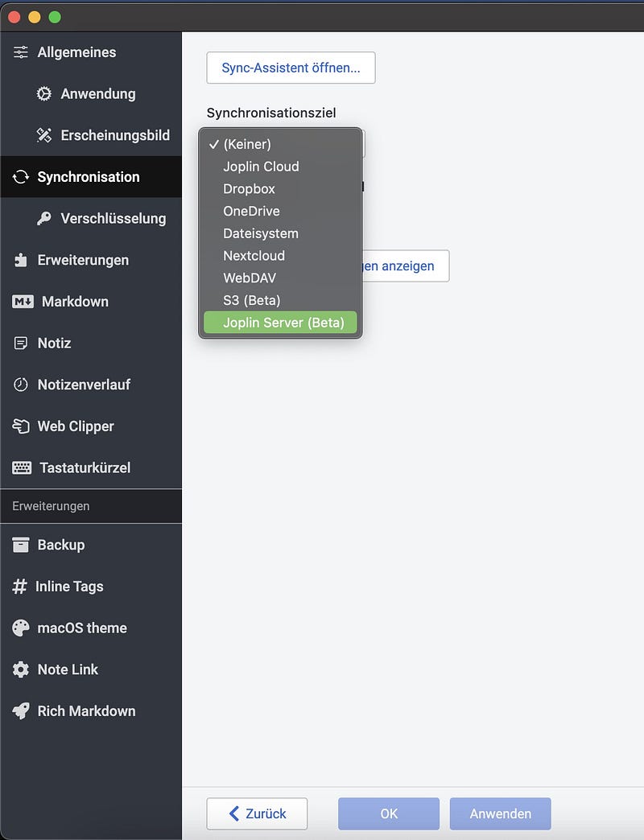The height and width of the screenshot is (840, 644).
Task: Pick Nextcloud from the sync options
Action: 280,256
